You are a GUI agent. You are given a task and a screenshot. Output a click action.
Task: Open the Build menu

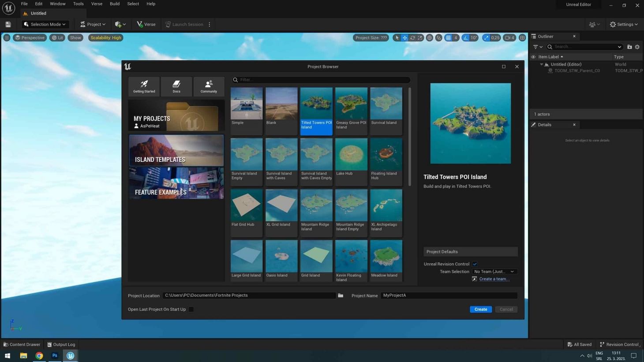pyautogui.click(x=115, y=4)
